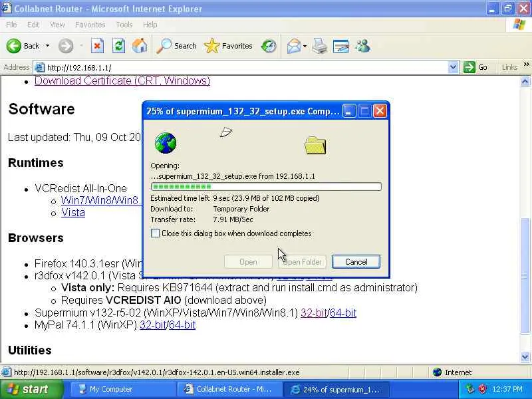The width and height of the screenshot is (532, 399).
Task: Download MyPal 32-bit link
Action: point(153,325)
